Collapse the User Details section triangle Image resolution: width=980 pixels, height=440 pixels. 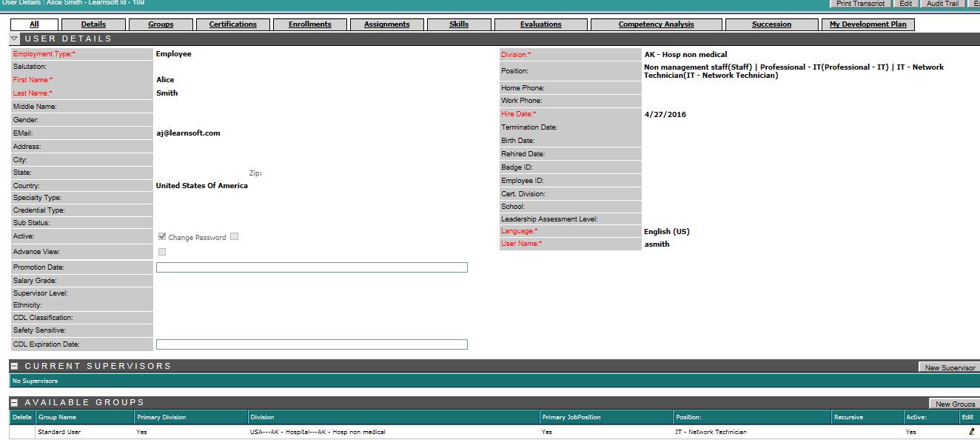point(14,39)
